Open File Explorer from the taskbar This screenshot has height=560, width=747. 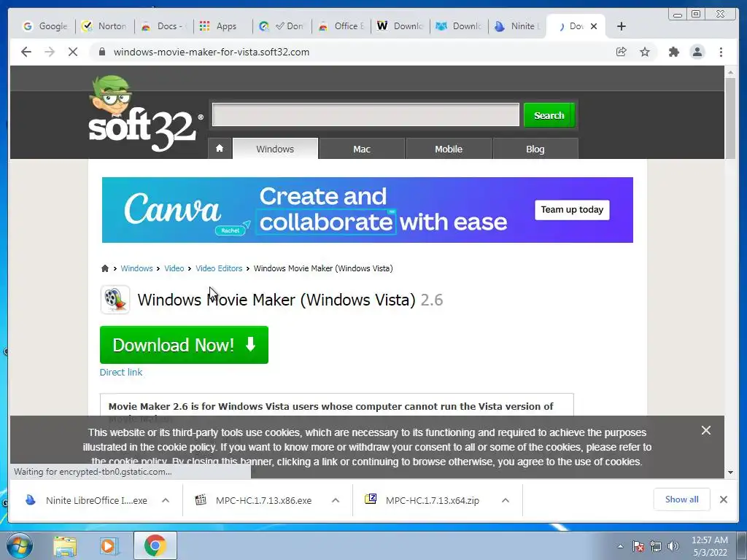[x=65, y=546]
